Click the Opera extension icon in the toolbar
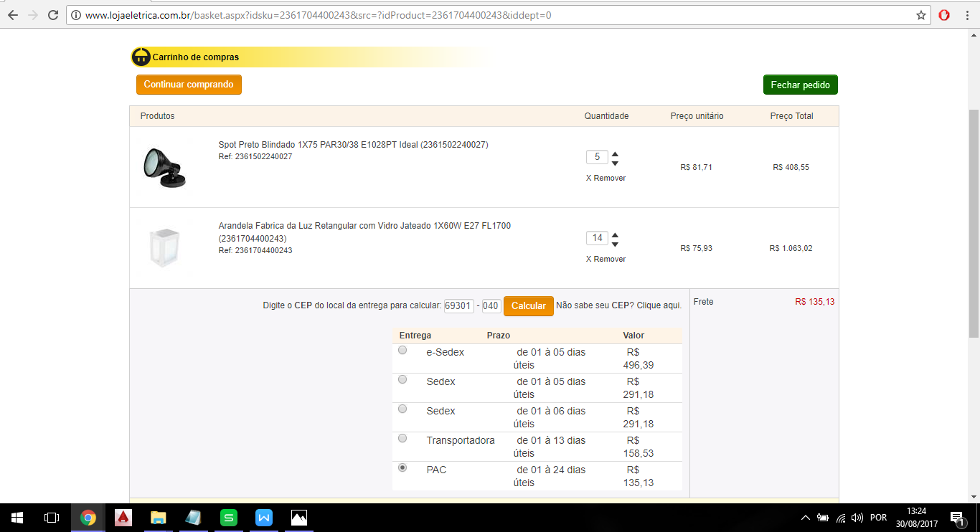 [x=944, y=15]
